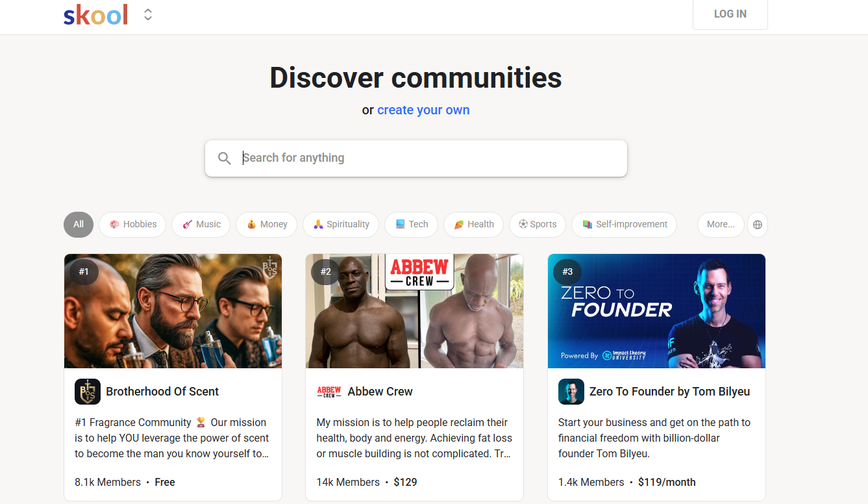Image resolution: width=868 pixels, height=504 pixels.
Task: Click the skool logo
Action: point(95,14)
